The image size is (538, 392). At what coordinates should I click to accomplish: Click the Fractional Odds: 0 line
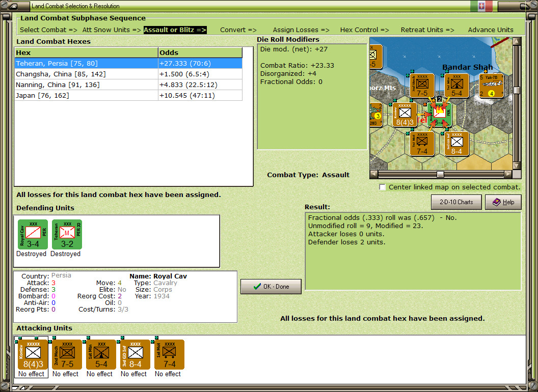[291, 82]
